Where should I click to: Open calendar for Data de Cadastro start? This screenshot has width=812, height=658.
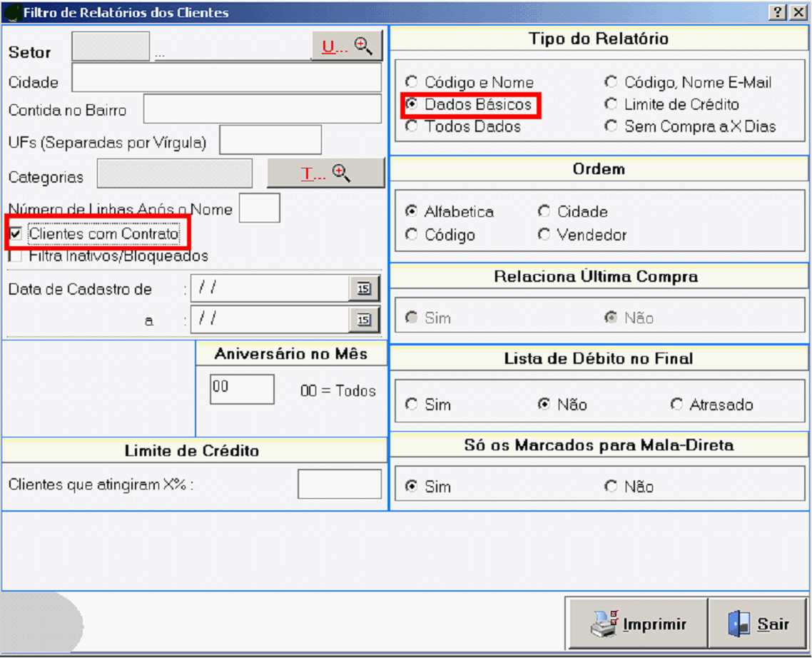pos(364,289)
